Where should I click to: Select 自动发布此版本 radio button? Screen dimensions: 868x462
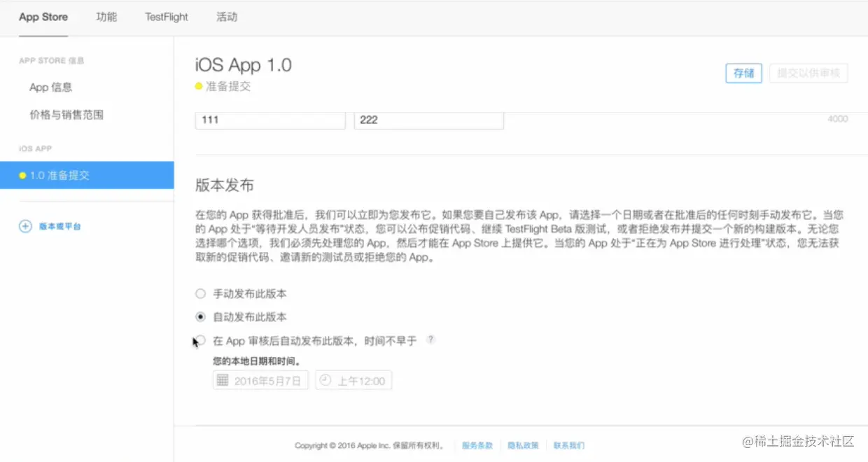(x=201, y=317)
